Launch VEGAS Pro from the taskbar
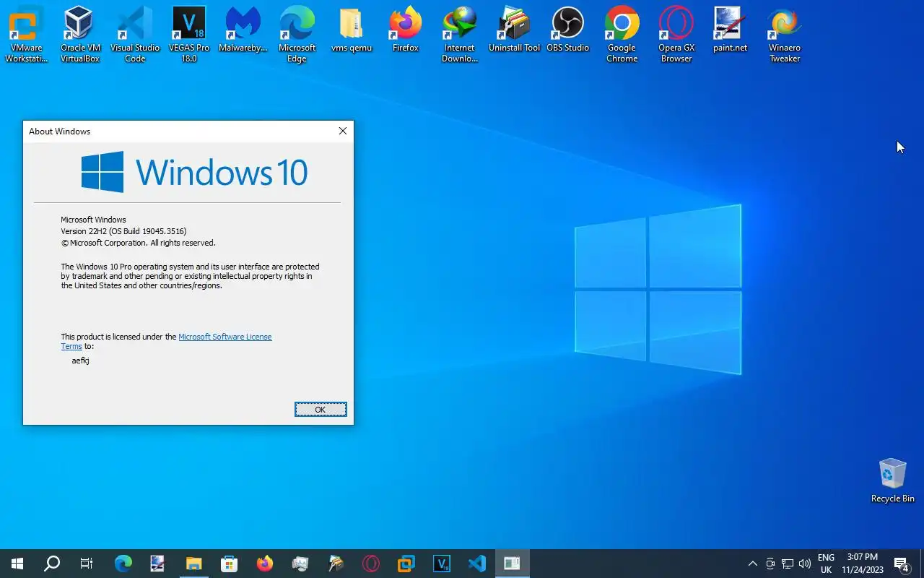924x578 pixels. click(442, 564)
